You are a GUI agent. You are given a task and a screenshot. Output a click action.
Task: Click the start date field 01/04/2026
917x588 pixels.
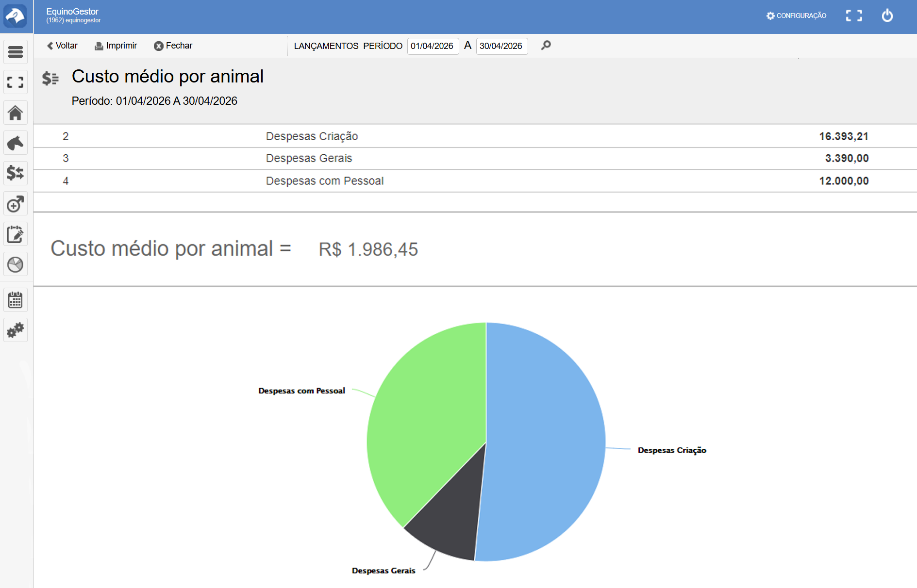click(x=433, y=46)
